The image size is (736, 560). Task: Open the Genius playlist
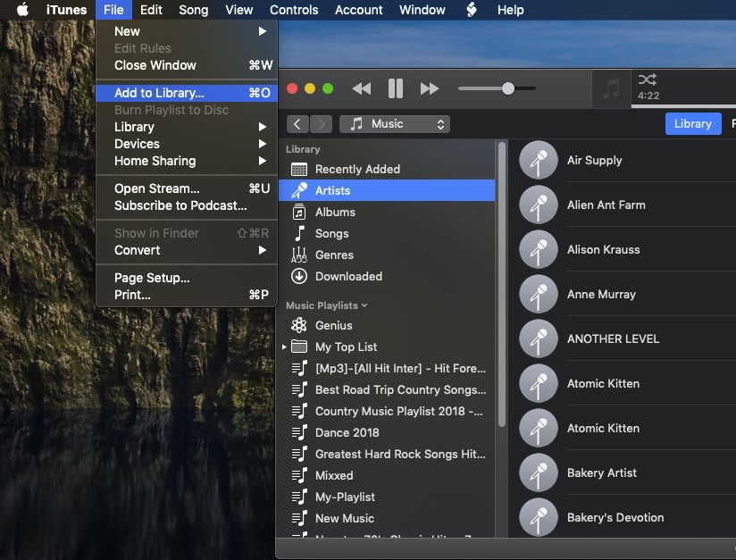[387, 325]
